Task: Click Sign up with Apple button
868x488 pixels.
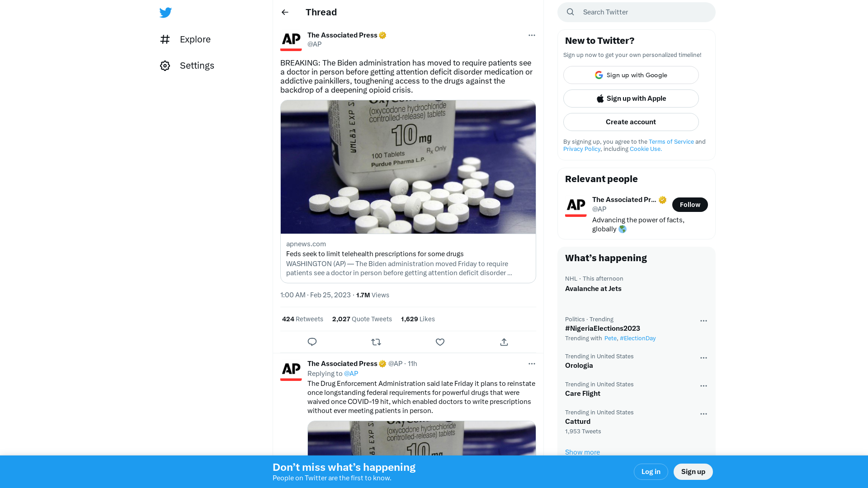Action: tap(631, 99)
